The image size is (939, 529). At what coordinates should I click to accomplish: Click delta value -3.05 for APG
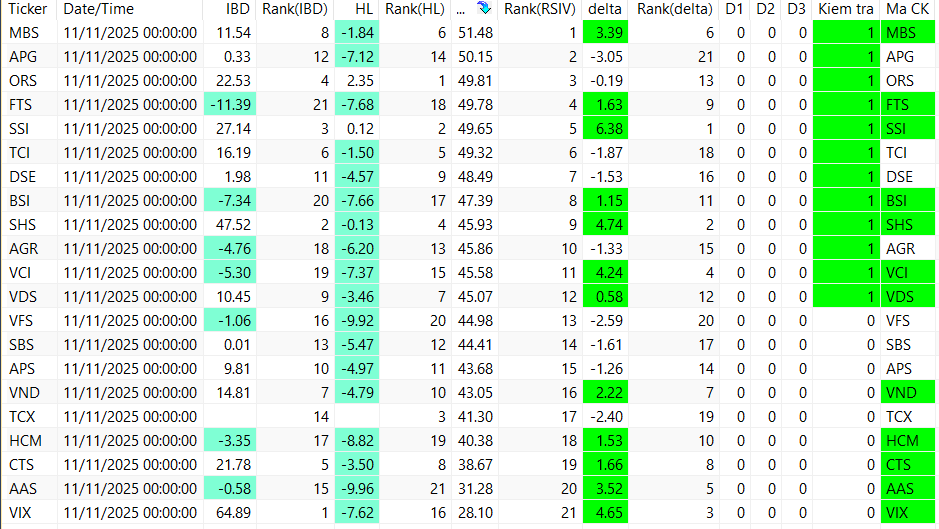coord(605,57)
